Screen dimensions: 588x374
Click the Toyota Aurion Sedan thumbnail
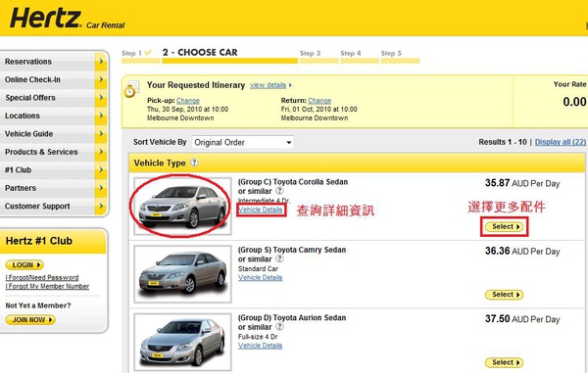pos(182,342)
